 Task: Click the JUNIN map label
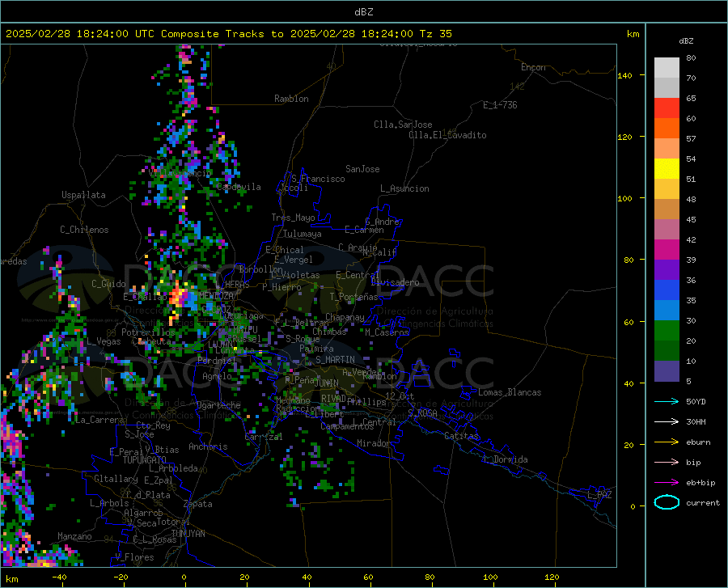327,383
